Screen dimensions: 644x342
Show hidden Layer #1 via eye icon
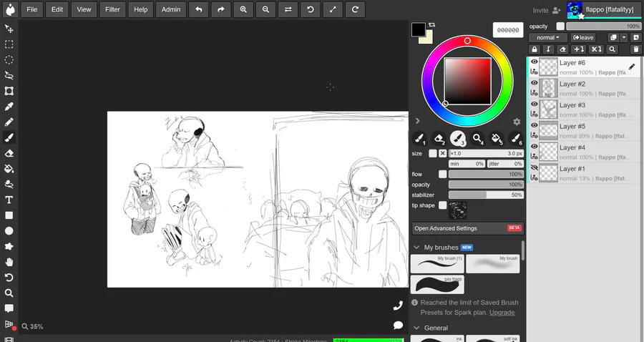point(534,167)
